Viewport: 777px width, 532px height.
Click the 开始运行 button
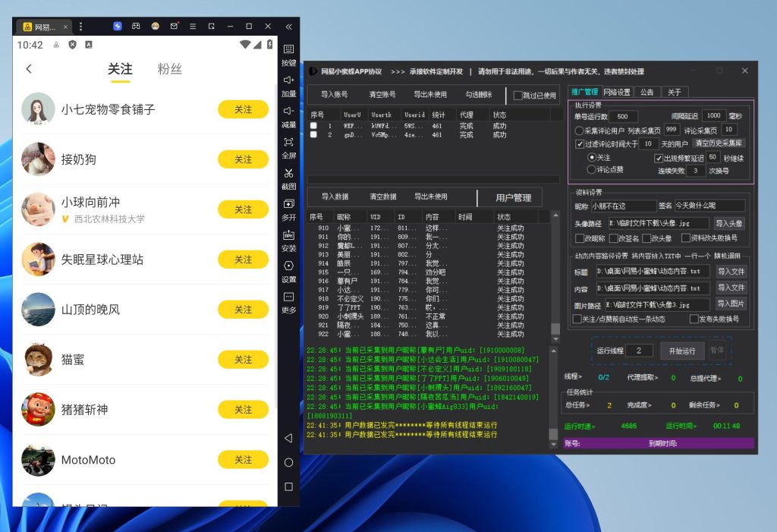coord(681,351)
